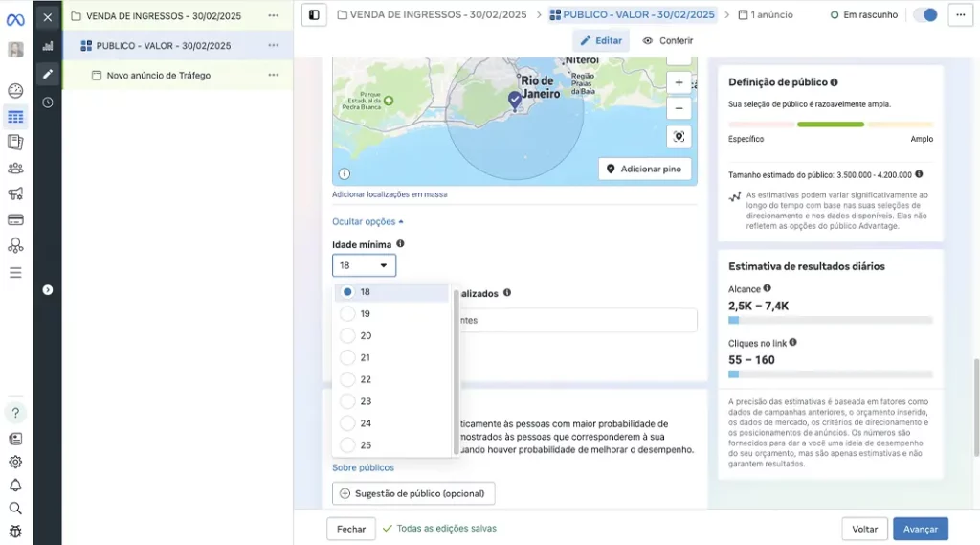
Task: Open the help question mark icon
Action: (x=15, y=413)
